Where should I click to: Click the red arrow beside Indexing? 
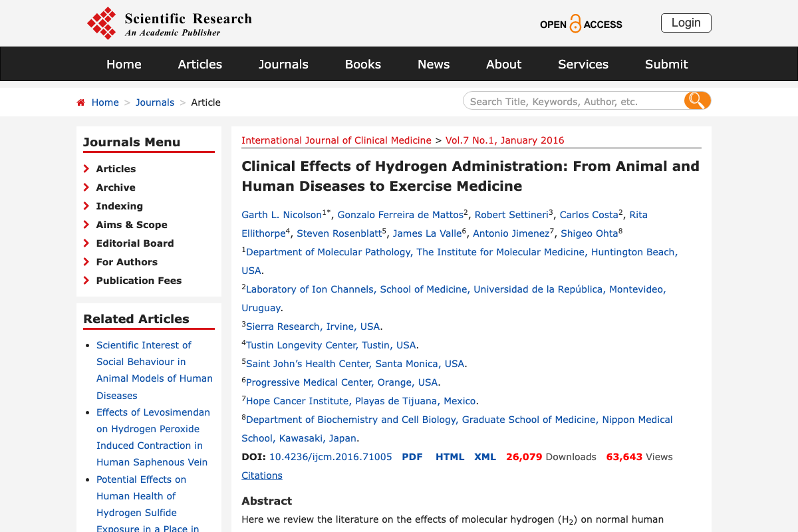pyautogui.click(x=86, y=205)
